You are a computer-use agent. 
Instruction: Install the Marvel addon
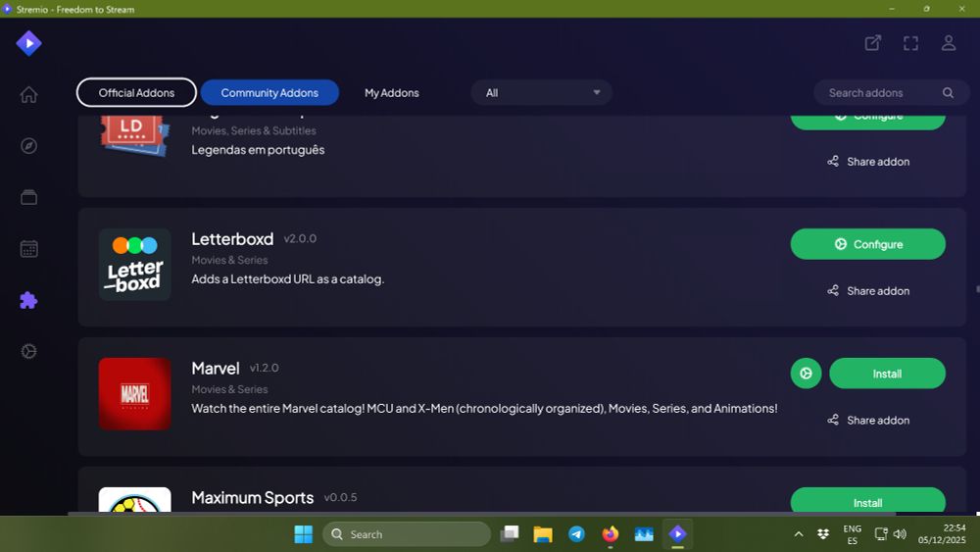pos(887,374)
